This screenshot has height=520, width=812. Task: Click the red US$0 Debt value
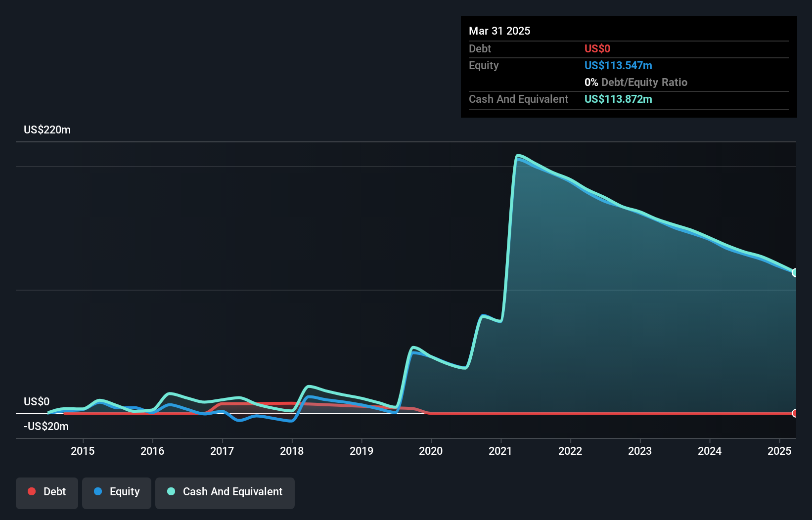pyautogui.click(x=597, y=48)
